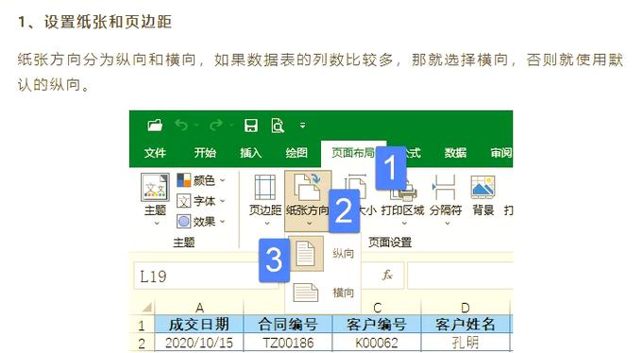Open the 文件 tab
The width and height of the screenshot is (644, 353).
click(155, 153)
